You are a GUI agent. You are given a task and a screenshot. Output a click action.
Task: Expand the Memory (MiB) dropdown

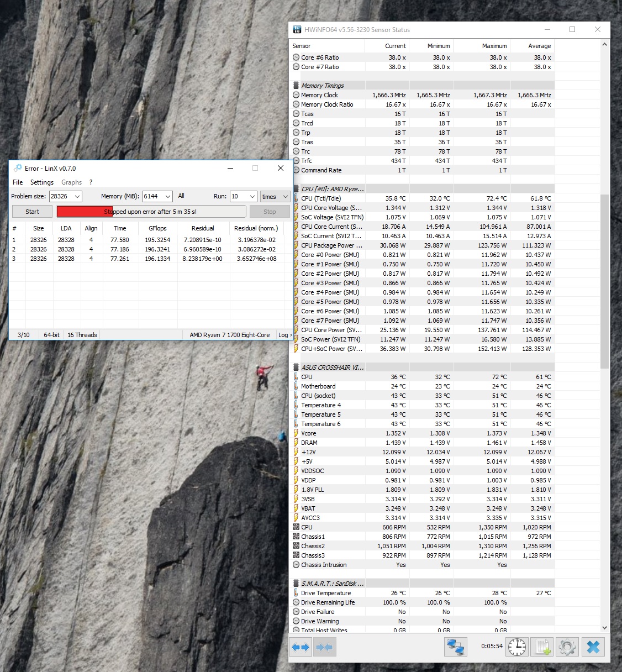pyautogui.click(x=167, y=197)
